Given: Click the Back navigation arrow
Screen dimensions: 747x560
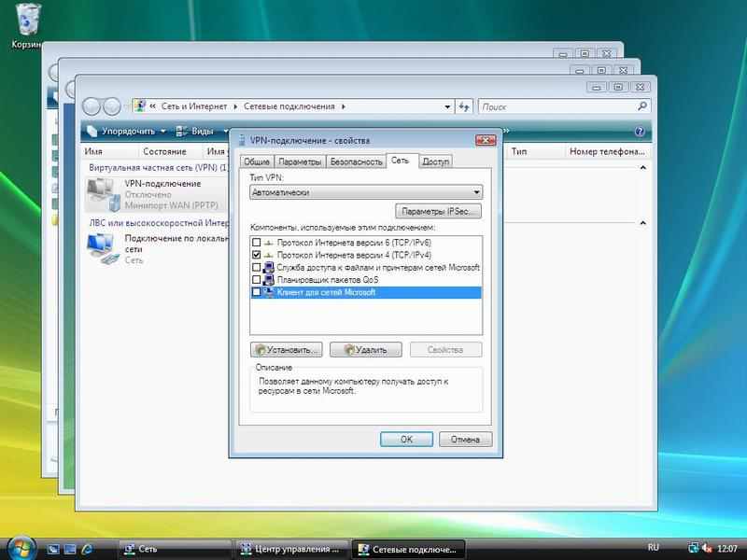Looking at the screenshot, I should pos(92,106).
